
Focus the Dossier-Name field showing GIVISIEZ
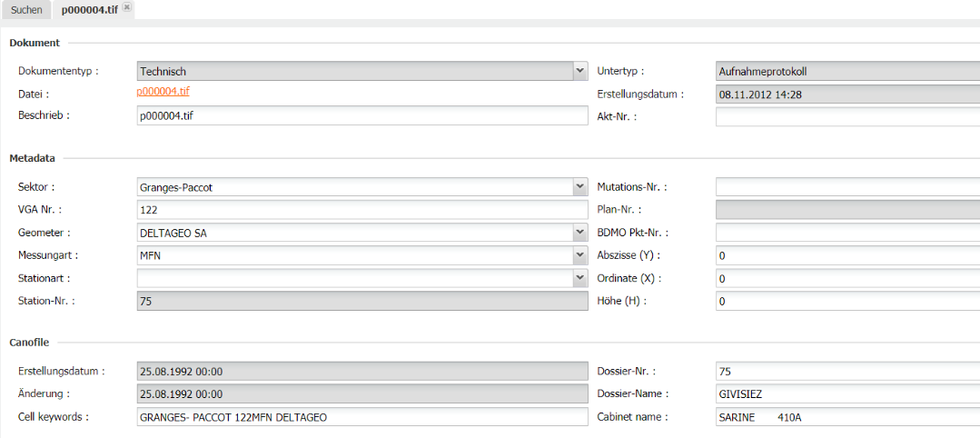(x=847, y=394)
